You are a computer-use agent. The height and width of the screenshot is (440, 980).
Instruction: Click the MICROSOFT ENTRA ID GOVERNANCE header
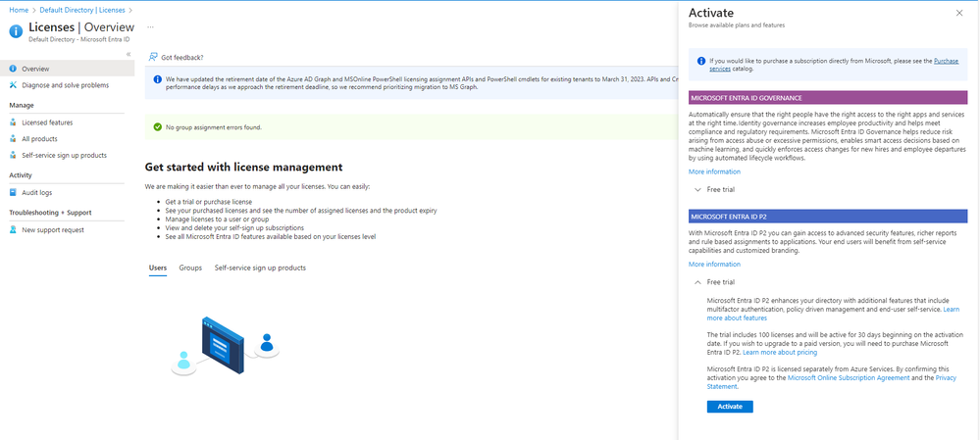828,98
